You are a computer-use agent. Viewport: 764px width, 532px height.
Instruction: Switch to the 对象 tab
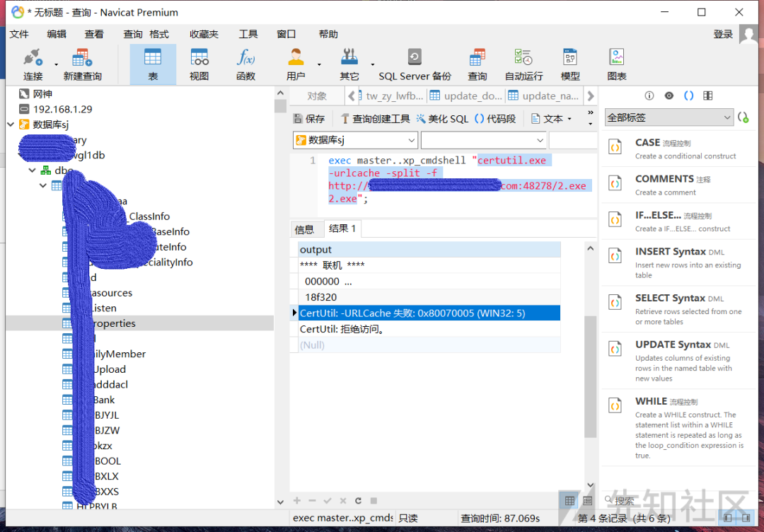[x=317, y=96]
